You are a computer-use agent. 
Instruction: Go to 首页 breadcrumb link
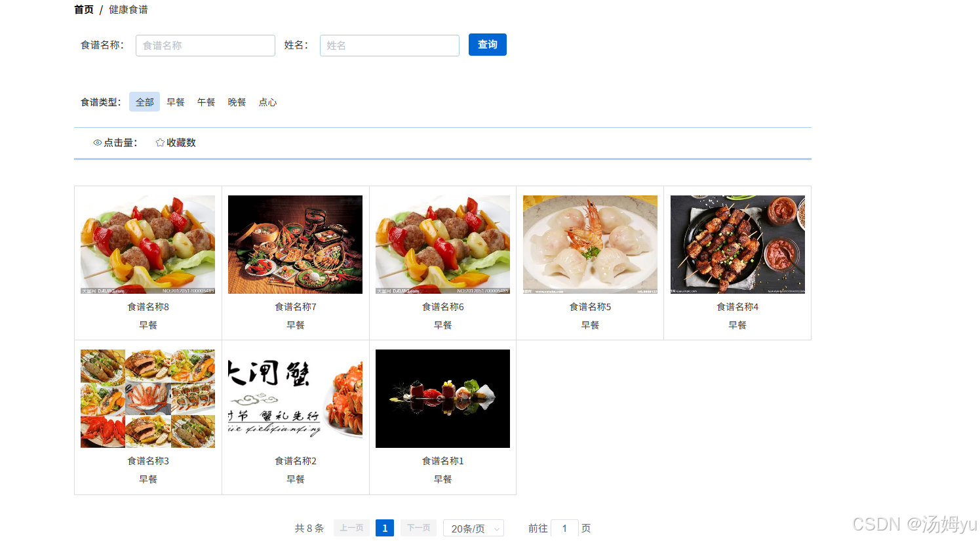84,9
